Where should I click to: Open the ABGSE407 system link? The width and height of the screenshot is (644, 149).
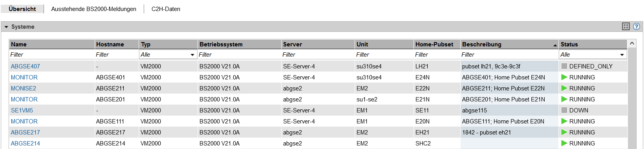[x=26, y=66]
